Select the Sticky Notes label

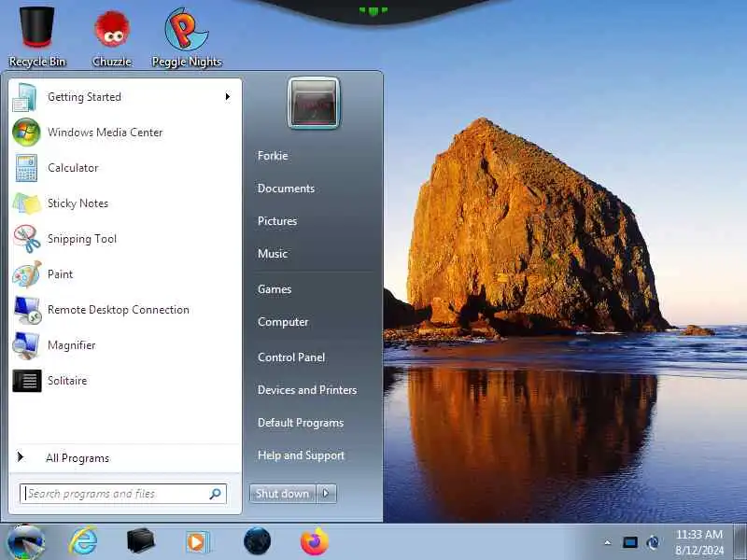tap(78, 203)
